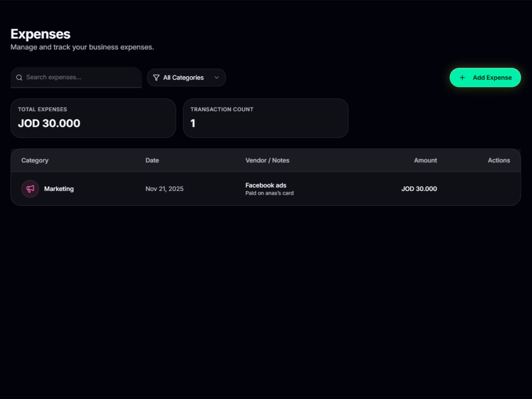Click the JOD 30.000 amount in the table row

point(419,189)
